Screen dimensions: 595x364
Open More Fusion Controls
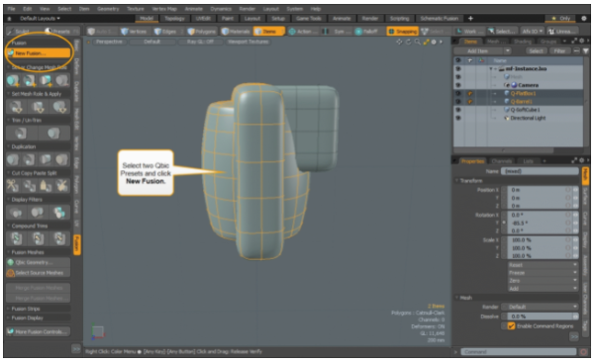(x=39, y=331)
